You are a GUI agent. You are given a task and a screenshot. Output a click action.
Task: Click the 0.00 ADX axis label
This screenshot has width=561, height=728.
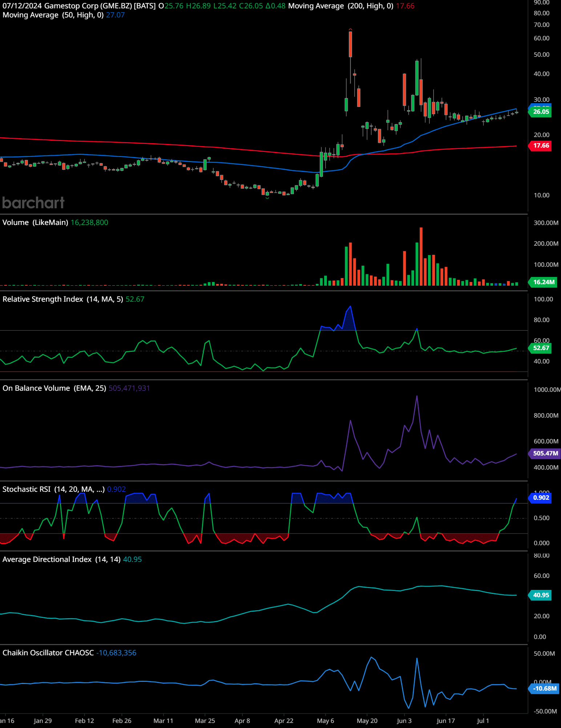(x=540, y=637)
